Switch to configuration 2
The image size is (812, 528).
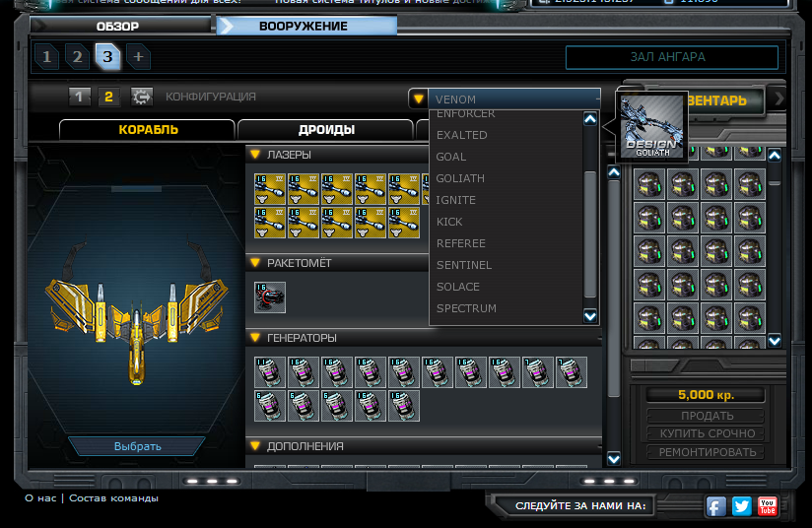tap(108, 97)
